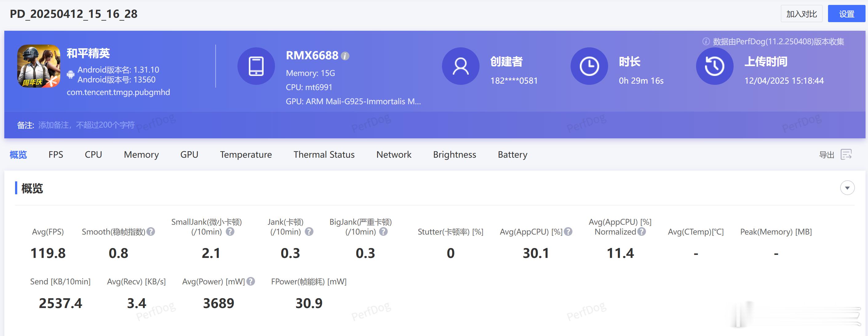Open help icon for SmallJank(微小卡顿)
This screenshot has width=868, height=336.
point(230,231)
